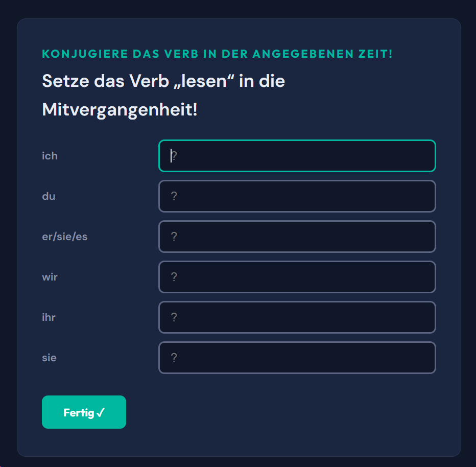Screen dimensions: 476x467
Task: Click the pronoun label ihr
Action: pyautogui.click(x=49, y=317)
